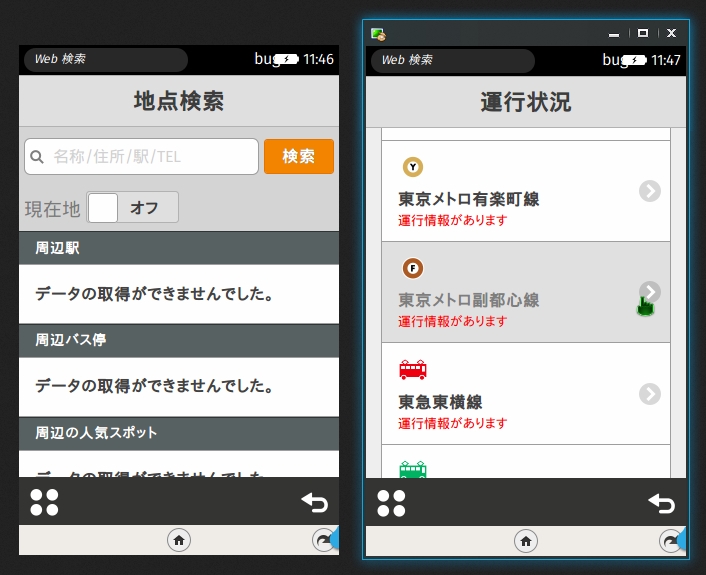Click the magnifier icon in the search field
The image size is (706, 575).
pyautogui.click(x=37, y=157)
